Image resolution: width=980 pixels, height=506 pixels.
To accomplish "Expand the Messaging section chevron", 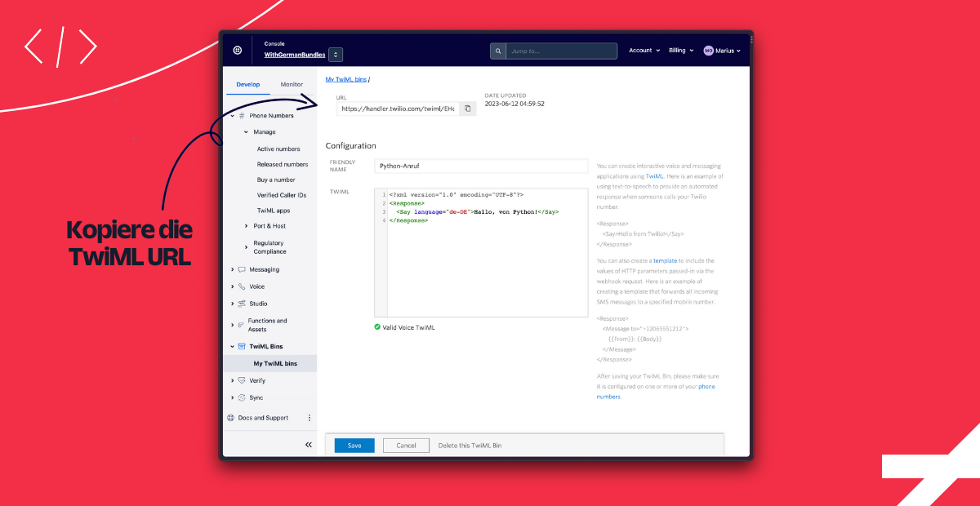I will 232,269.
